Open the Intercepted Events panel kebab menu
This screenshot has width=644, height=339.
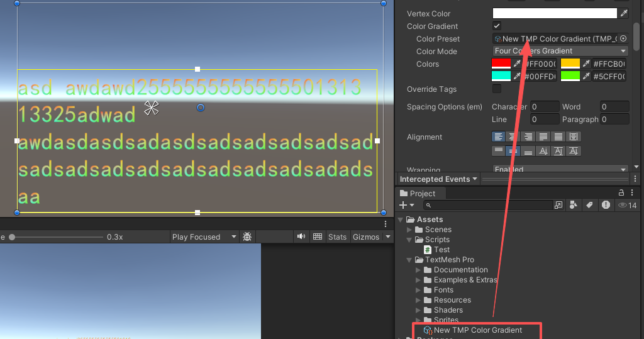tap(635, 179)
